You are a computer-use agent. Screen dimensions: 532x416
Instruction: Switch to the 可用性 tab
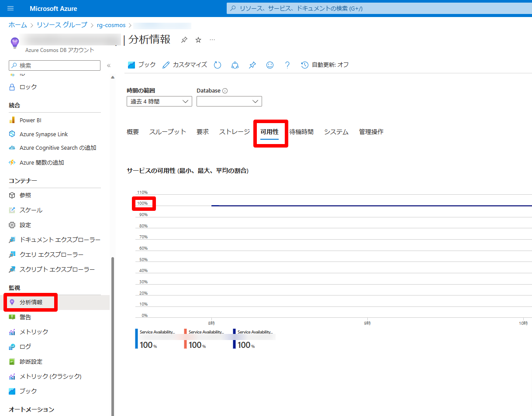269,132
